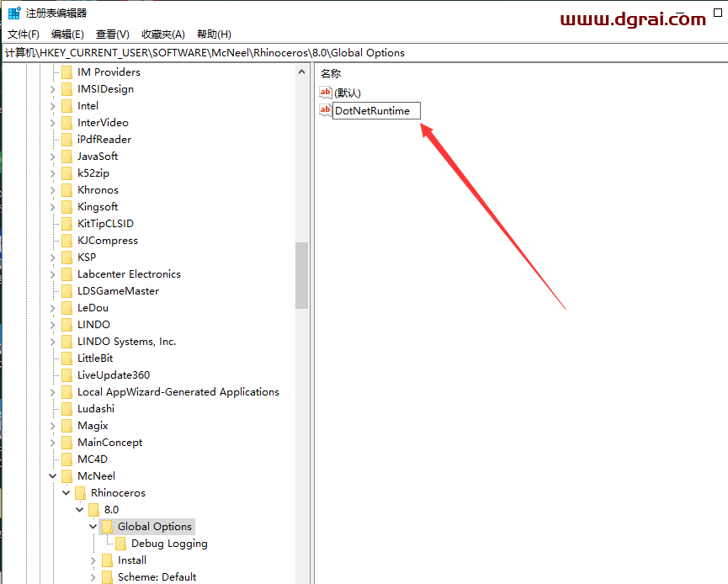
Task: Select the KJCompress folder icon
Action: 66,241
